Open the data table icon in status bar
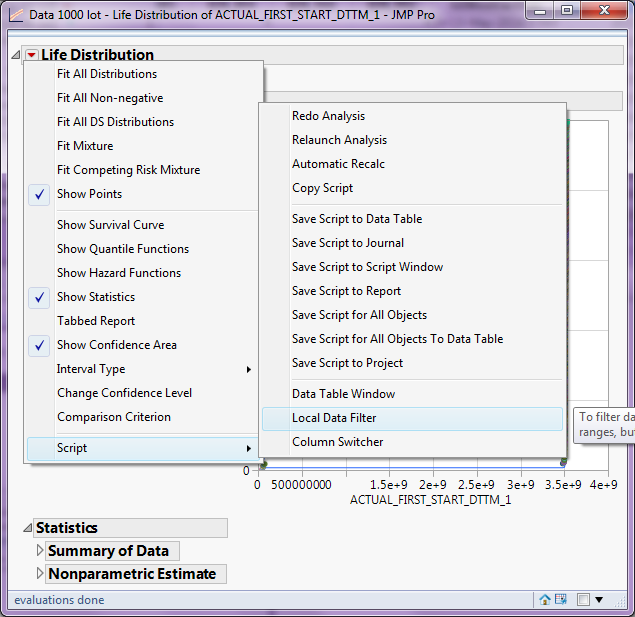 [562, 600]
